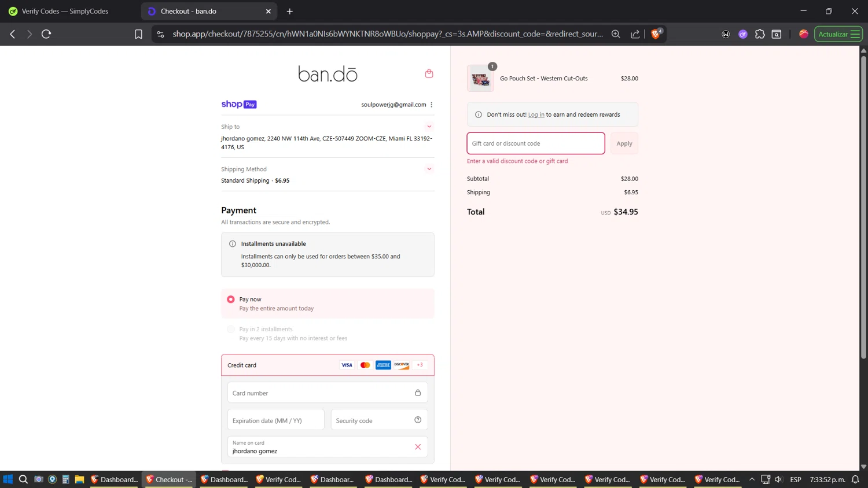Open Go Pouch Set product thumbnail
This screenshot has width=868, height=488.
[480, 79]
